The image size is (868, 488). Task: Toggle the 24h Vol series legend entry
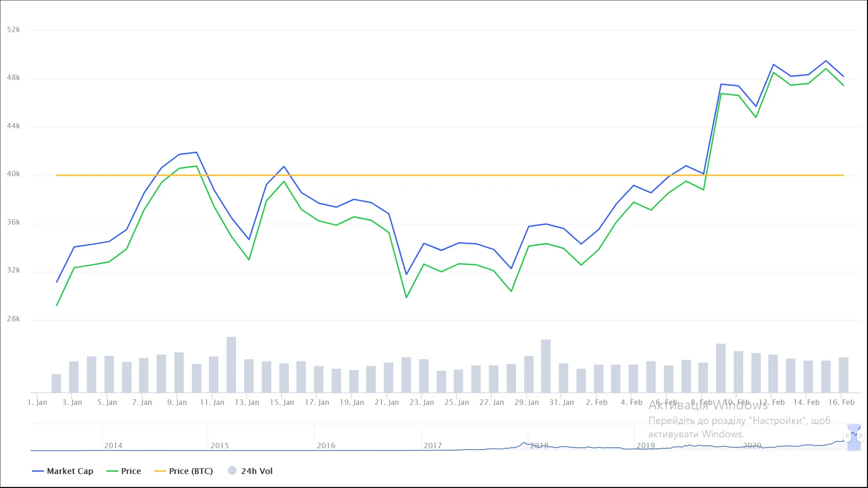[x=250, y=471]
